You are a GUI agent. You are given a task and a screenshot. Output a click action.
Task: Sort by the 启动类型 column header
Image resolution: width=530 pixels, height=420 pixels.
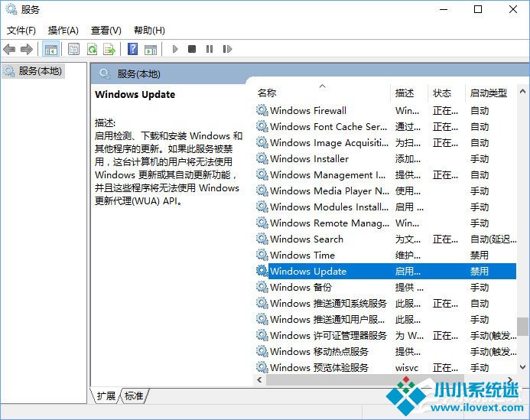[x=491, y=93]
